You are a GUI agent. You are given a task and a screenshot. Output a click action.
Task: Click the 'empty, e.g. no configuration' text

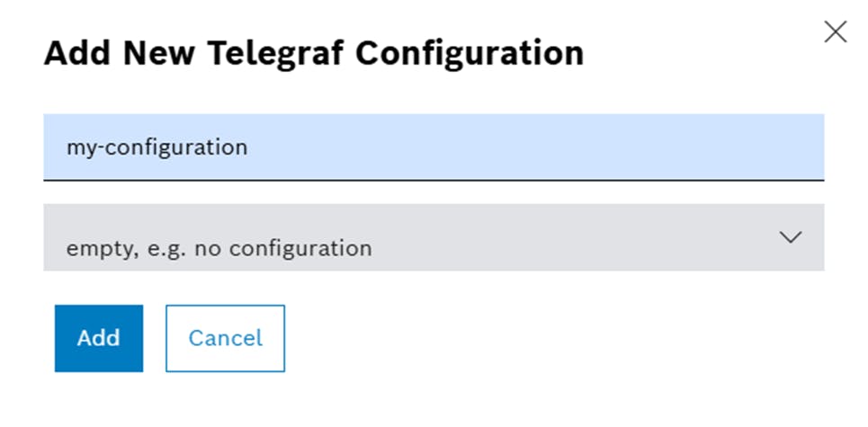219,249
